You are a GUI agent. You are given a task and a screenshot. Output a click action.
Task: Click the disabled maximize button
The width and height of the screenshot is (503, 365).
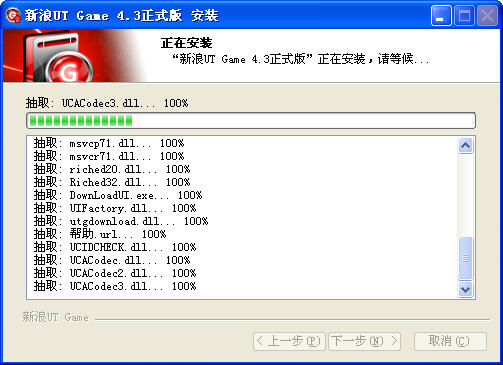pyautogui.click(x=465, y=15)
